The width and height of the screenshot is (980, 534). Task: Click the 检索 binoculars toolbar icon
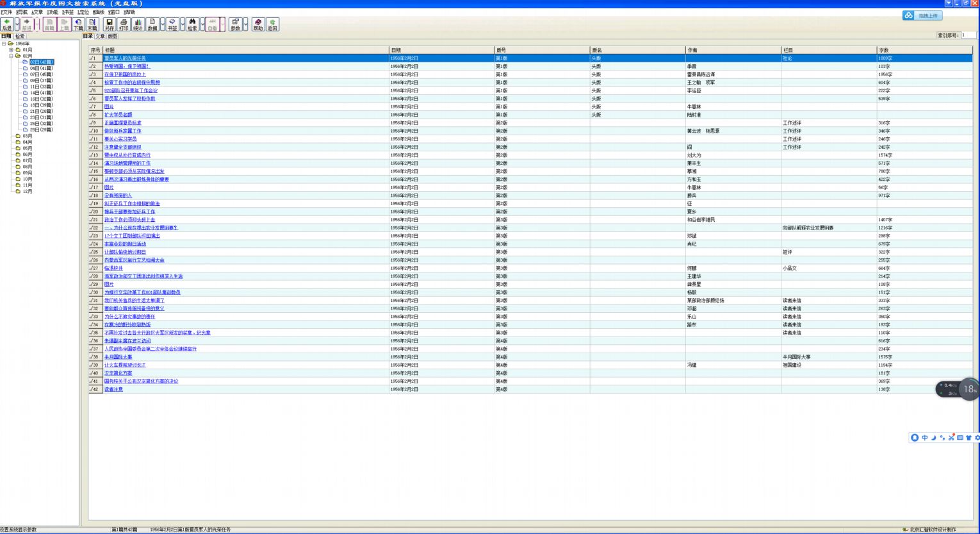pyautogui.click(x=192, y=24)
